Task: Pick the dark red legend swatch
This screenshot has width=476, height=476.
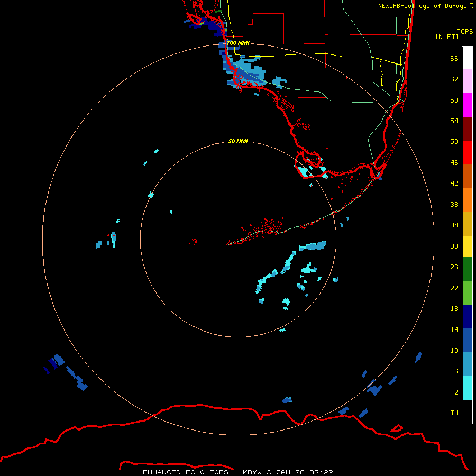Action: tap(467, 129)
